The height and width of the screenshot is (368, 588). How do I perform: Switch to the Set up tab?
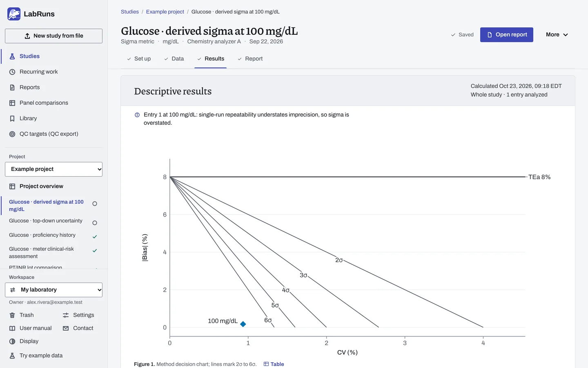[x=139, y=59]
